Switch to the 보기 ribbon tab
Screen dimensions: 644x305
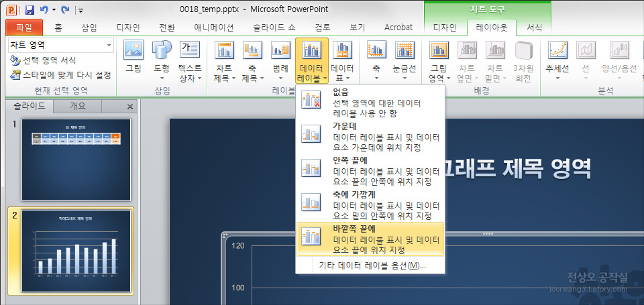pos(358,27)
